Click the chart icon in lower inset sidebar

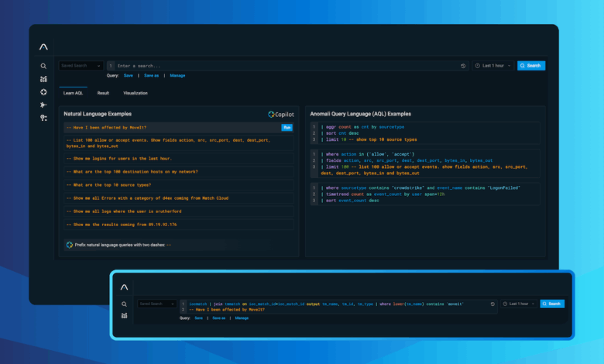point(124,315)
